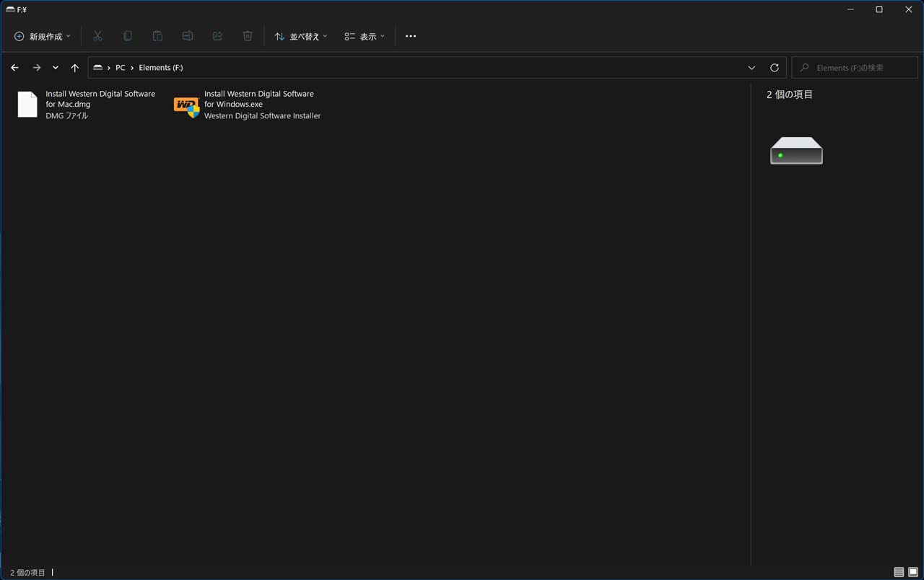This screenshot has height=580, width=924.
Task: Switch to details list view icon
Action: pyautogui.click(x=899, y=572)
